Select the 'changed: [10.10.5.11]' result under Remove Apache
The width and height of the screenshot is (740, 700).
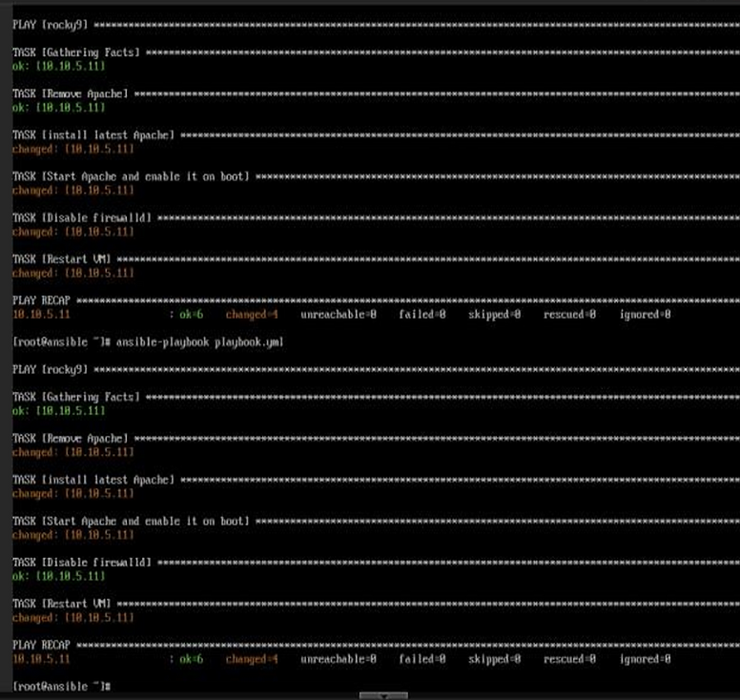73,452
